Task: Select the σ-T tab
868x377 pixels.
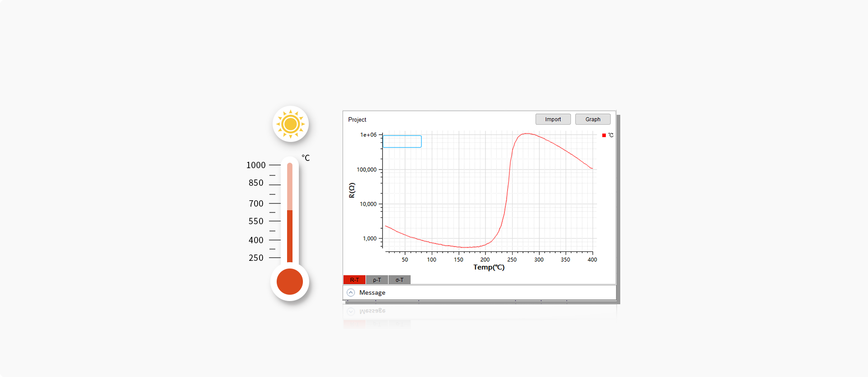Action: click(400, 280)
